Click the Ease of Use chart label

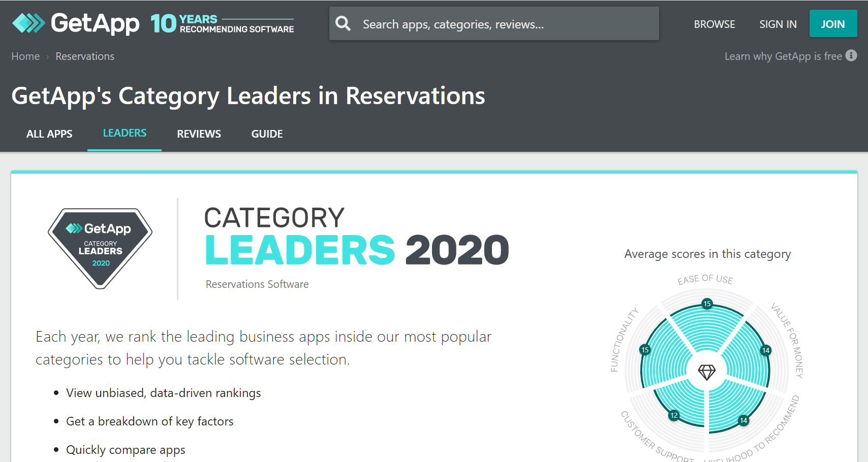pyautogui.click(x=705, y=279)
